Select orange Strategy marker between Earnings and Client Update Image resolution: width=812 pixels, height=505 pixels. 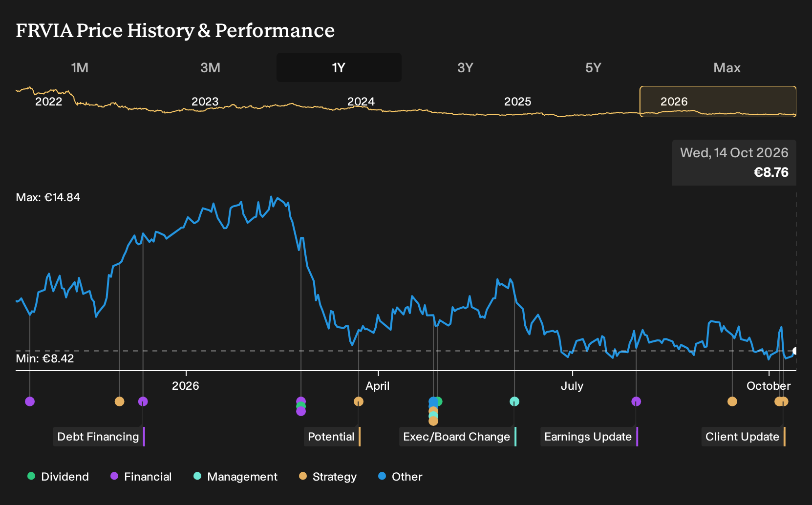[x=732, y=401]
